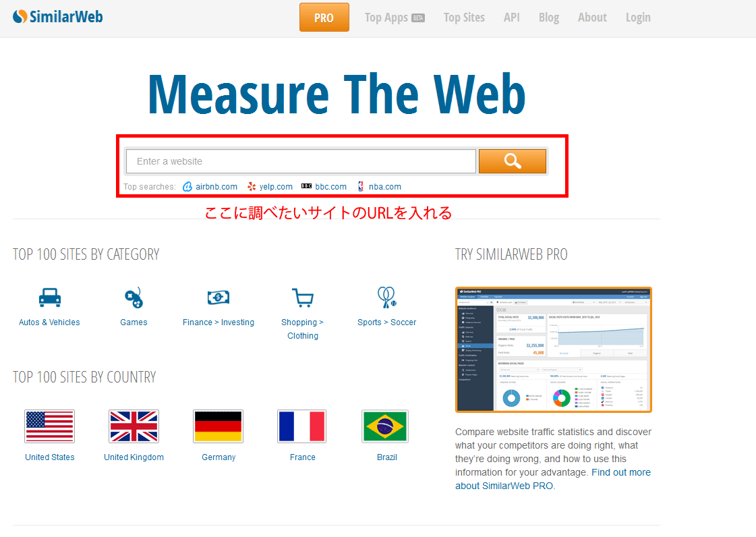
Task: Open API in the navigation bar
Action: (x=512, y=18)
